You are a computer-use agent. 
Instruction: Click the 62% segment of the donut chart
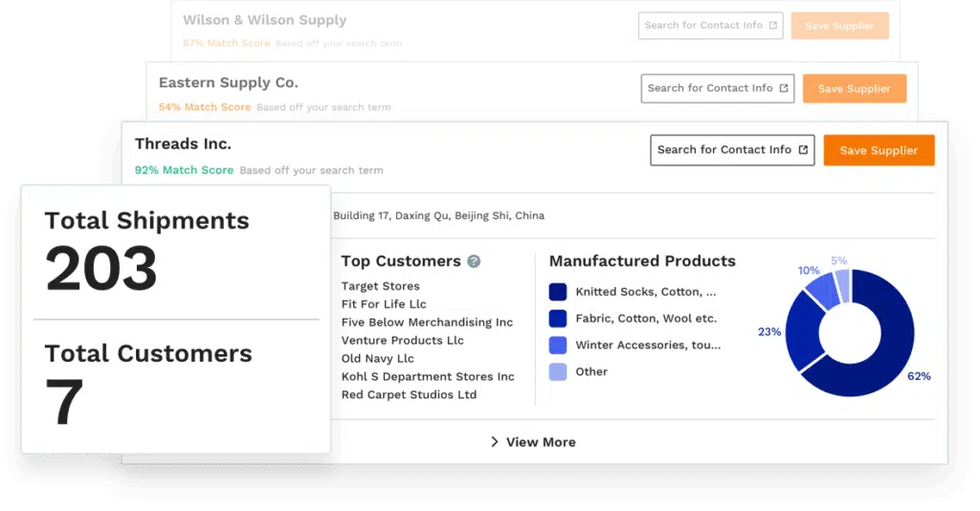(x=885, y=354)
